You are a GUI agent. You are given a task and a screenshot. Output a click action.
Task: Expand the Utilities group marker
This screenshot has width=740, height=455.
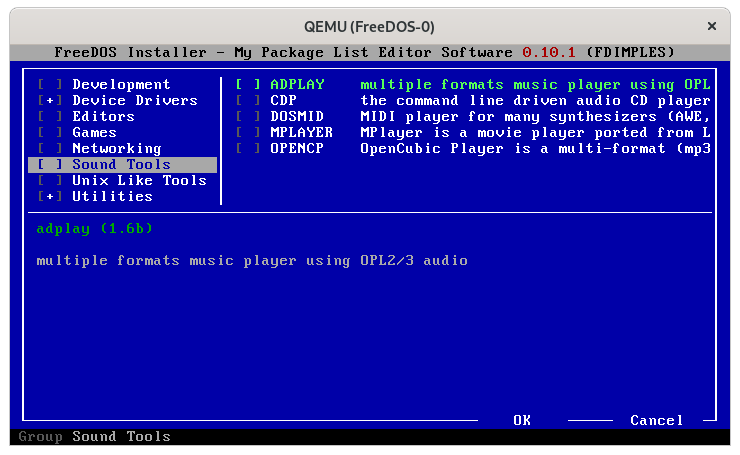pos(49,197)
